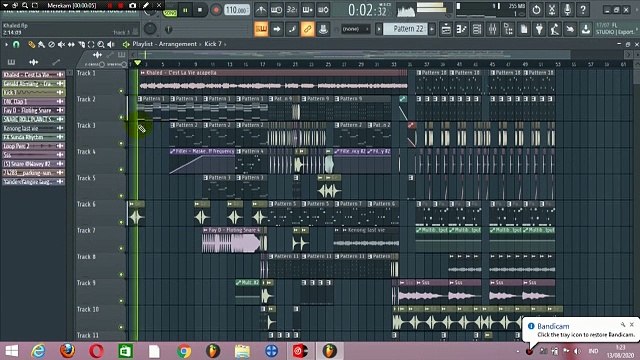
Task: Toggle the 3-2-1 countdown before recording
Action: tap(292, 10)
